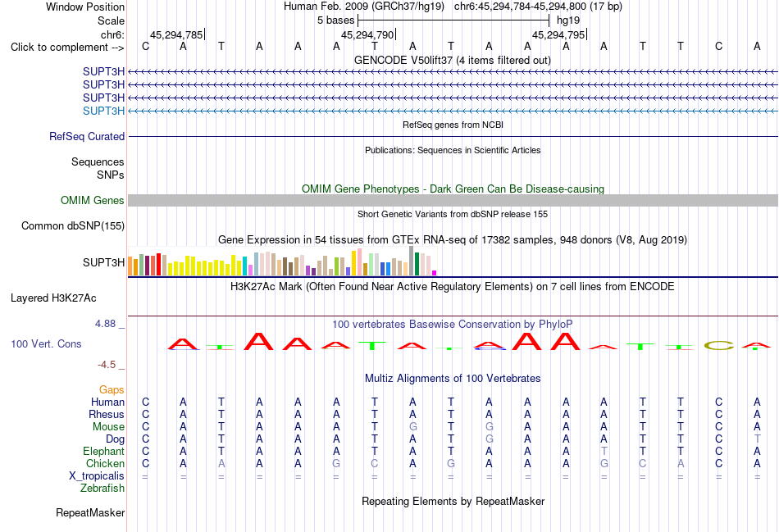Click the 45,294,790 position marker
779x532 pixels.
pyautogui.click(x=368, y=34)
